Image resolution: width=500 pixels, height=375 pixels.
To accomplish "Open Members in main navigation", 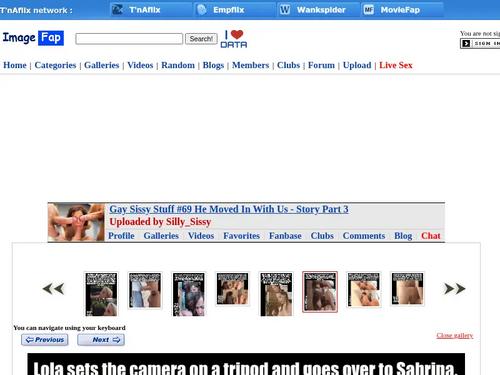I will (x=250, y=65).
